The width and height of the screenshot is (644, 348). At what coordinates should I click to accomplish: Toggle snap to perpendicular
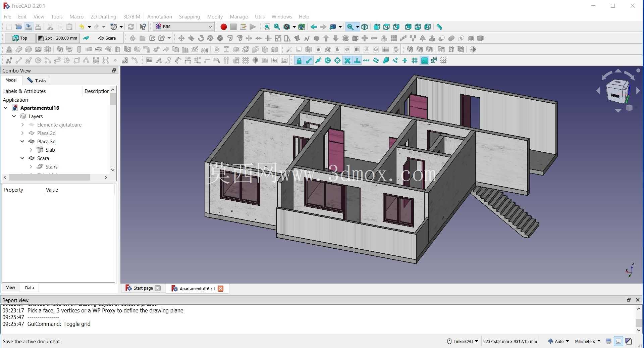[357, 60]
